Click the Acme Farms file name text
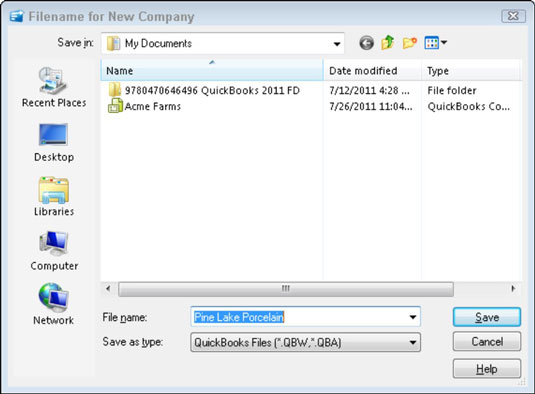535x394 pixels. (x=153, y=106)
